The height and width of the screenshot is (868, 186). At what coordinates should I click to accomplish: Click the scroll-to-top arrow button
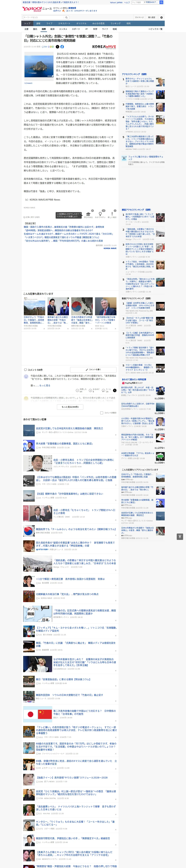tap(180, 537)
